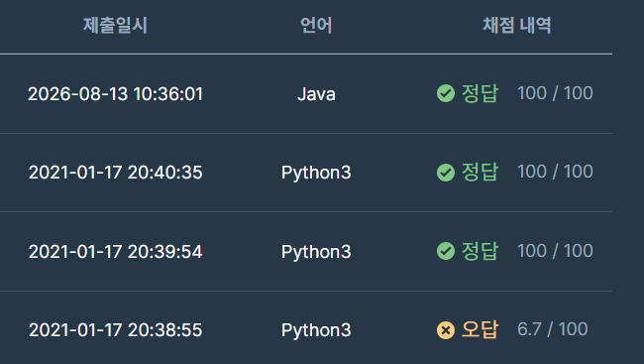Click the 채점 내역 column header
Viewport: 644px width, 364px height.
coord(516,26)
